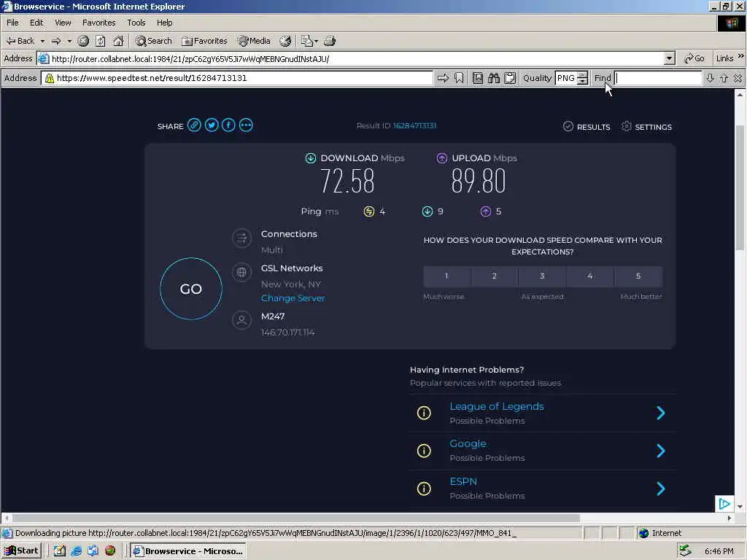This screenshot has height=560, width=747.
Task: Rate download speed as 4
Action: point(590,276)
